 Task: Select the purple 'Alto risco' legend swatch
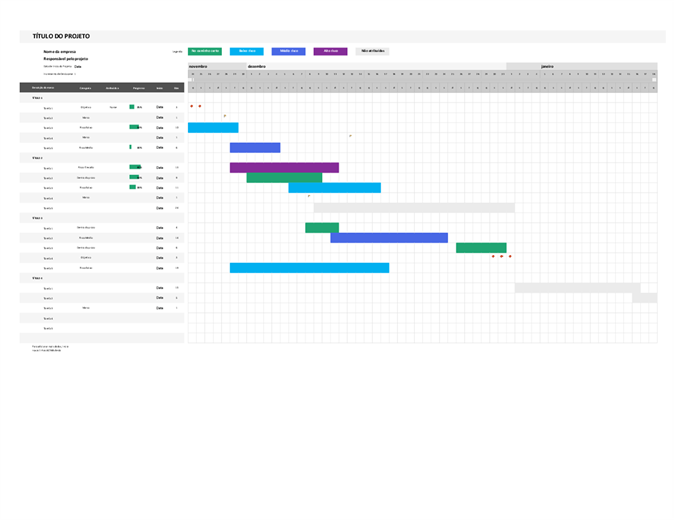click(x=330, y=51)
